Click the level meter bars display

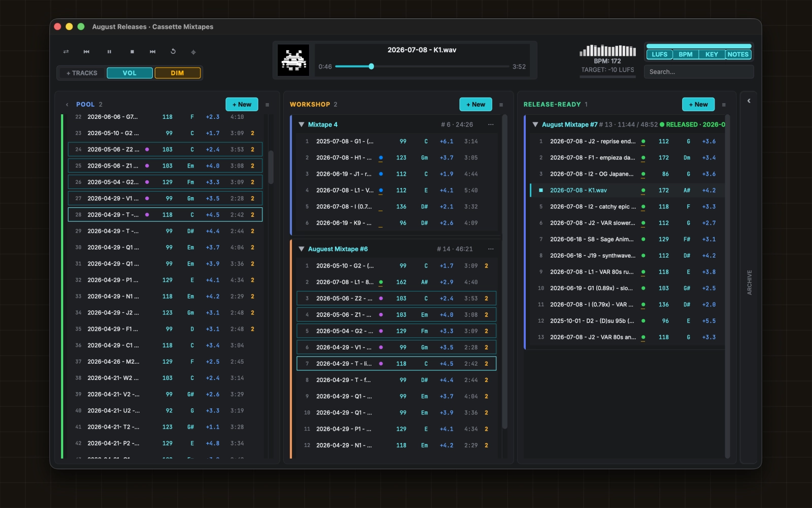pyautogui.click(x=607, y=50)
